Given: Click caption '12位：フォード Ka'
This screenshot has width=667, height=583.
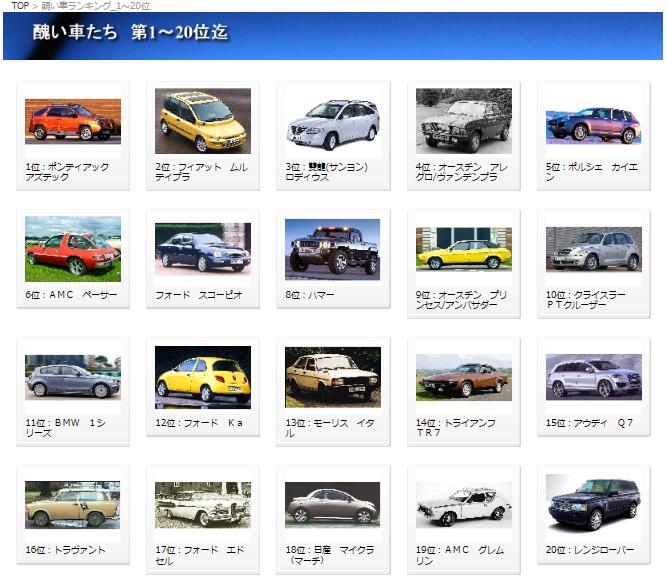Looking at the screenshot, I should click(199, 423).
